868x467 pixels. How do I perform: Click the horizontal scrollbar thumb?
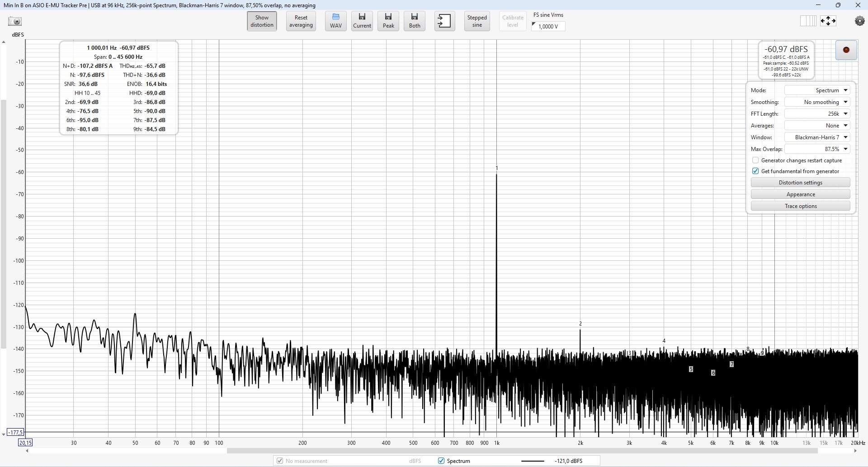522,451
